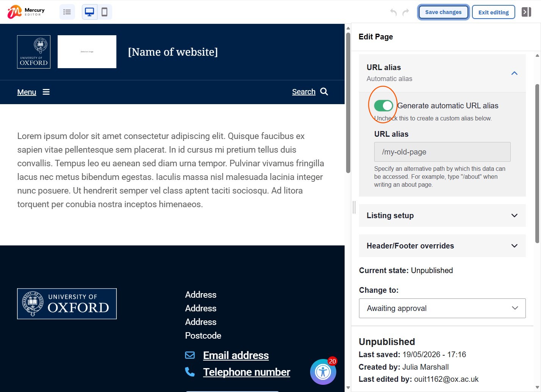
Task: Click the placeholder image thumbnail in header
Action: point(87,52)
